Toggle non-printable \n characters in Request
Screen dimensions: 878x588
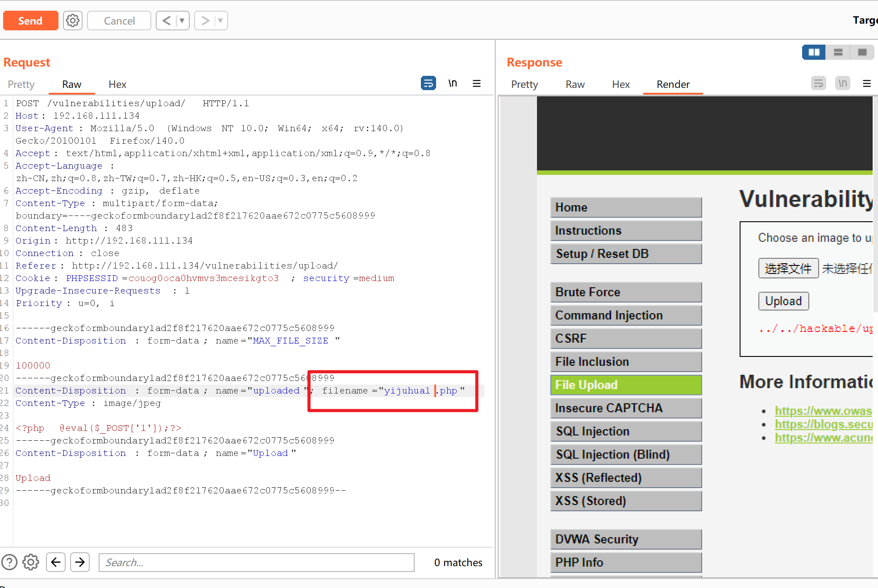453,83
